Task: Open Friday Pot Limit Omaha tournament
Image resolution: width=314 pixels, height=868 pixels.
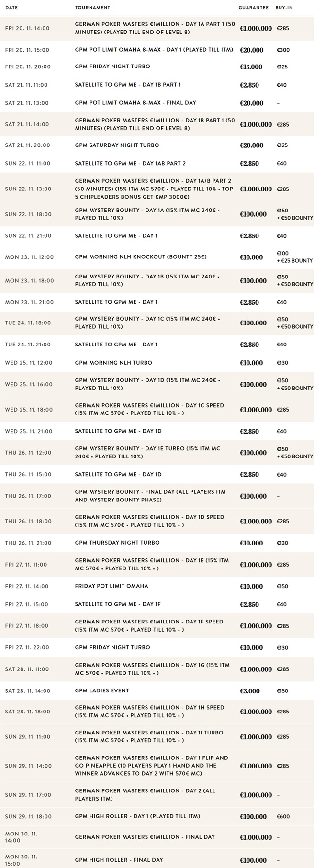Action: click(x=157, y=586)
